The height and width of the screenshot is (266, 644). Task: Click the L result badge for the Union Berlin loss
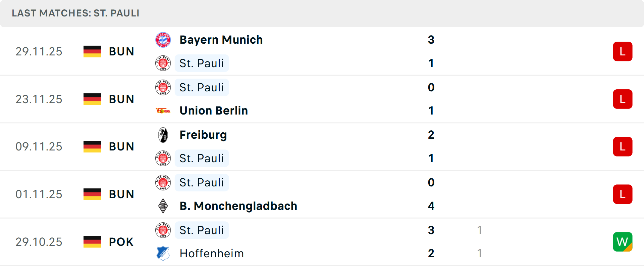tap(623, 99)
